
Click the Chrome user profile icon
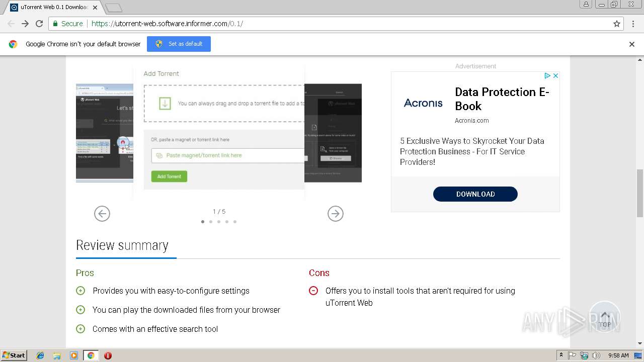click(586, 4)
